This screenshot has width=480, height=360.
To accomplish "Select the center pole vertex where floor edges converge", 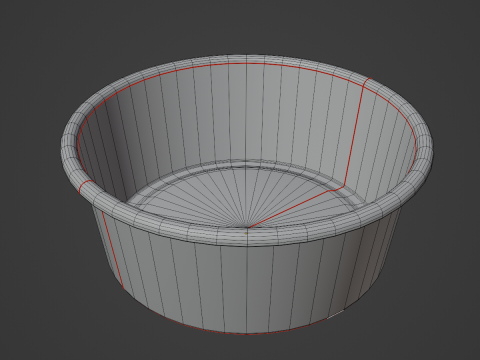I will (247, 227).
